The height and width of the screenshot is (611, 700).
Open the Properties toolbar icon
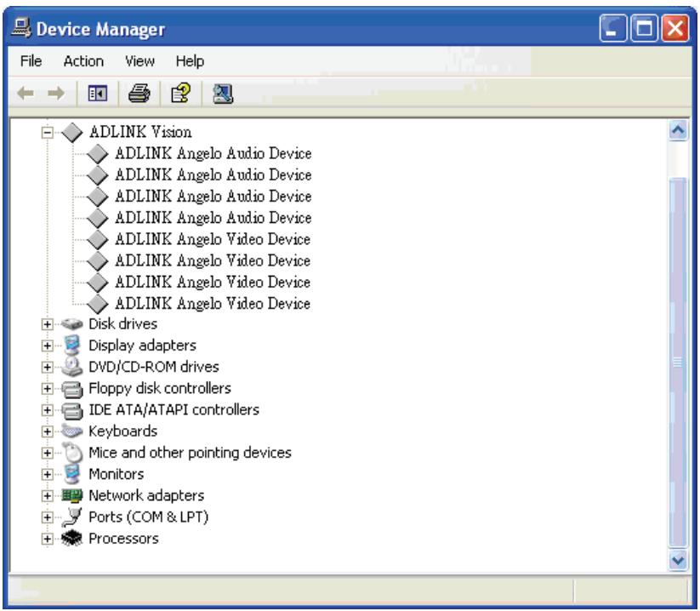tap(181, 94)
